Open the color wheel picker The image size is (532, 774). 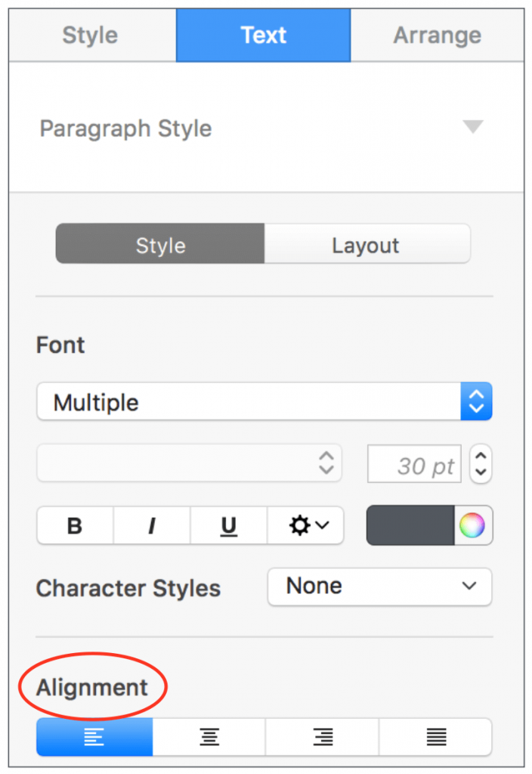click(473, 525)
